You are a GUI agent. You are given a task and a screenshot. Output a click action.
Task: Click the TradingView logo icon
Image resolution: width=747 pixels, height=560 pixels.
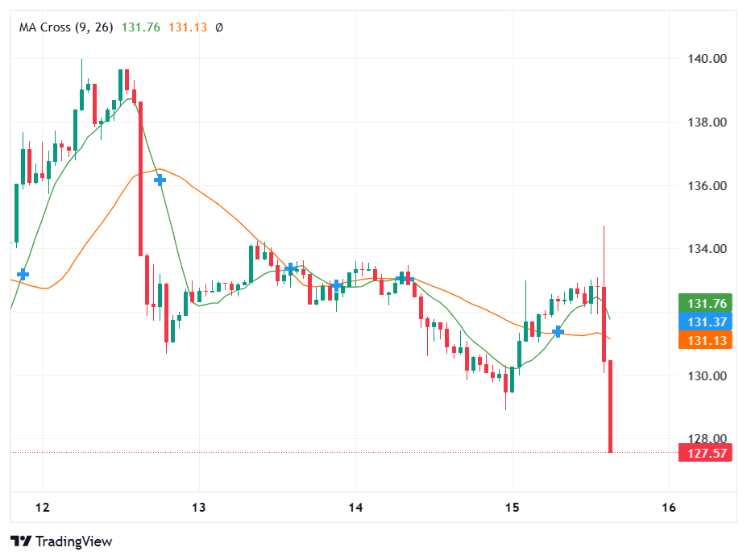point(22,541)
